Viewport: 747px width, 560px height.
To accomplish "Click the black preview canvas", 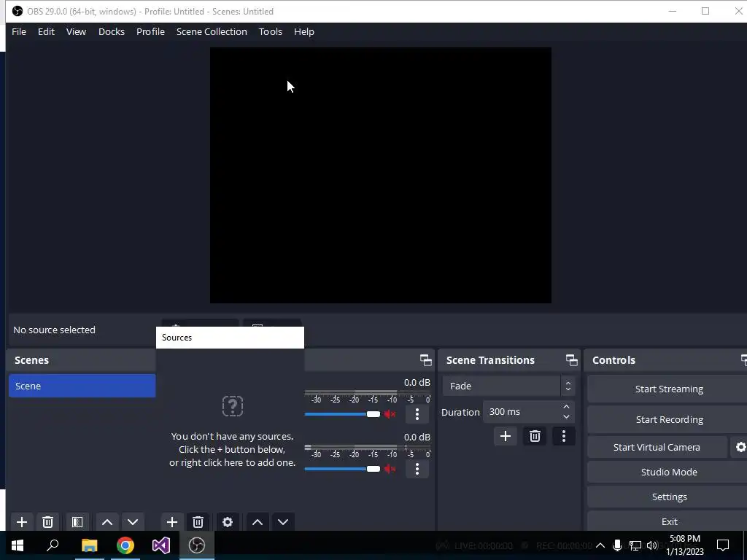I will (x=381, y=175).
